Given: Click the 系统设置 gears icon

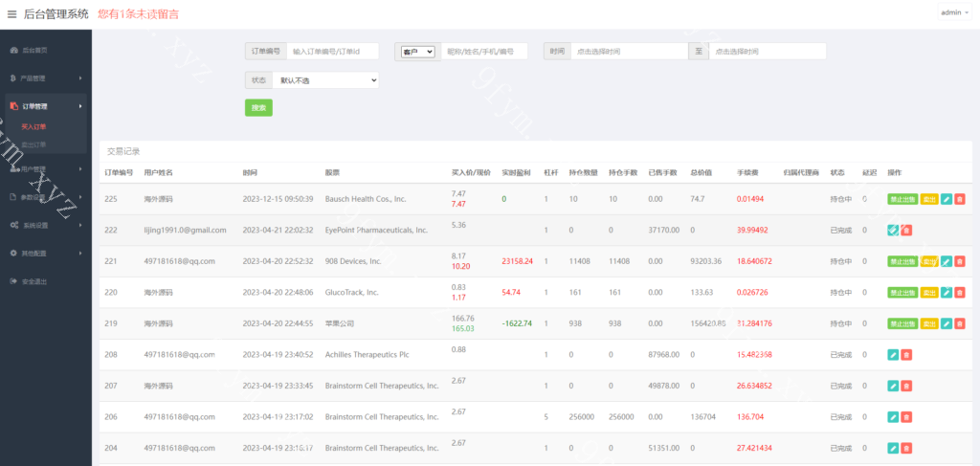Looking at the screenshot, I should 13,225.
